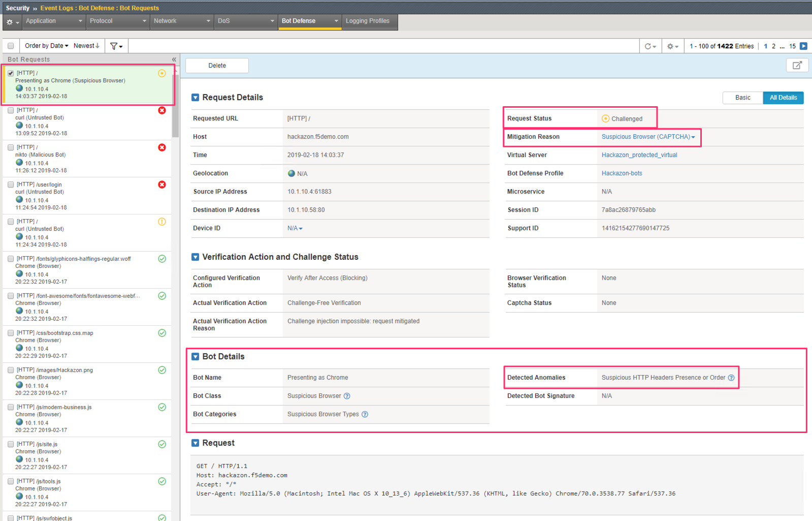Check the /user/login request checkbox
Screen dimensions: 812x521
point(11,185)
